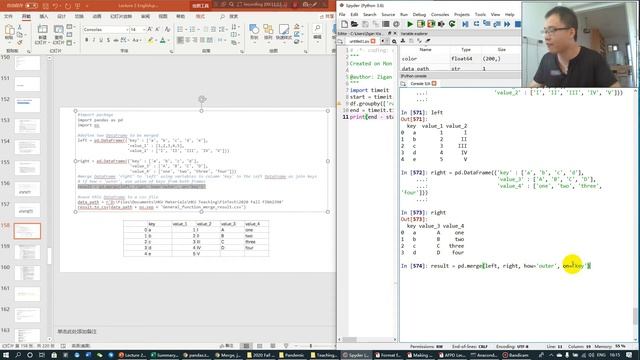Create new file in Spyder toolbar

tap(344, 24)
